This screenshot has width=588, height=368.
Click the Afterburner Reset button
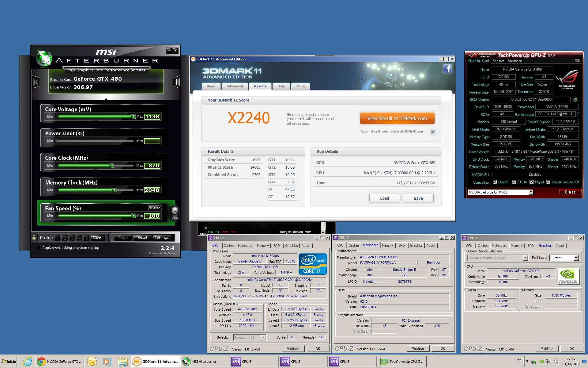tap(142, 238)
